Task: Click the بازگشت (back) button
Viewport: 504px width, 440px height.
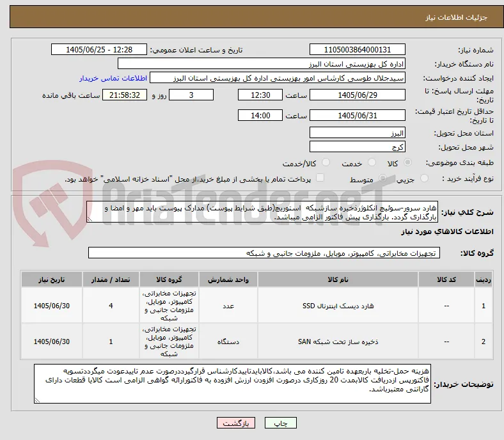Action: pos(236,423)
